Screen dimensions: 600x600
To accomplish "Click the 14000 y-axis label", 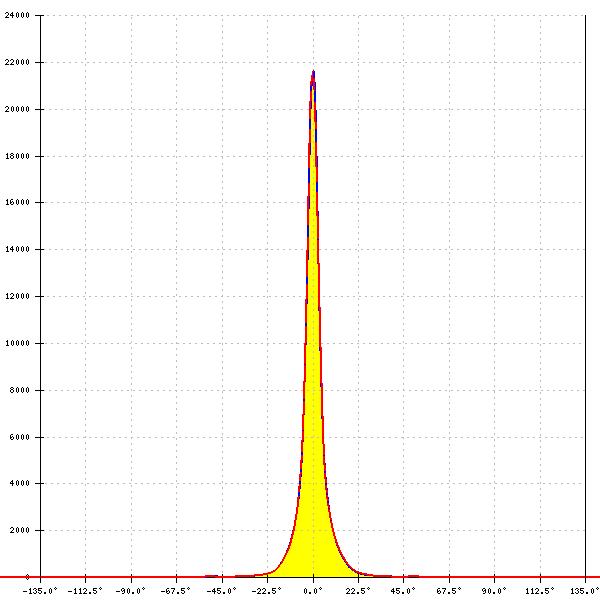I will (x=17, y=249).
